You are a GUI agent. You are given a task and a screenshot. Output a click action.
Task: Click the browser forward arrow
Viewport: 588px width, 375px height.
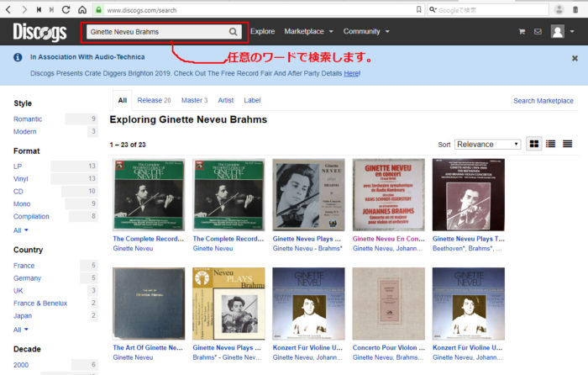pos(24,10)
